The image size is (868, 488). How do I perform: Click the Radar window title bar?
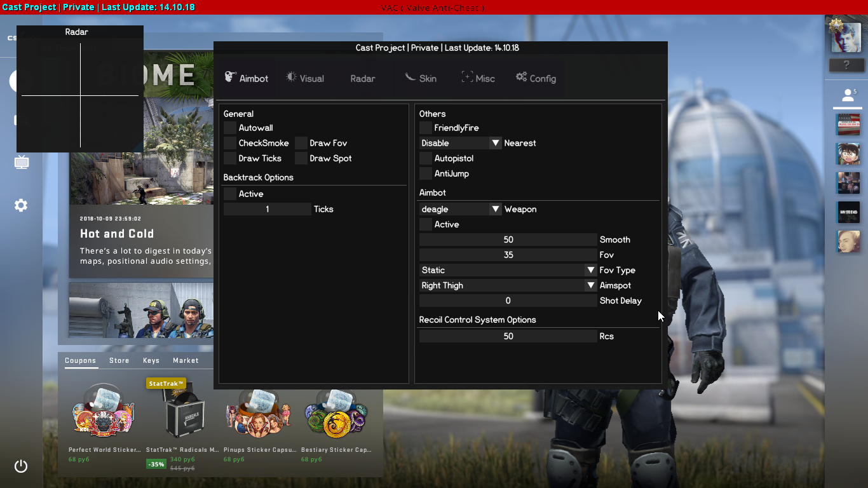coord(80,32)
